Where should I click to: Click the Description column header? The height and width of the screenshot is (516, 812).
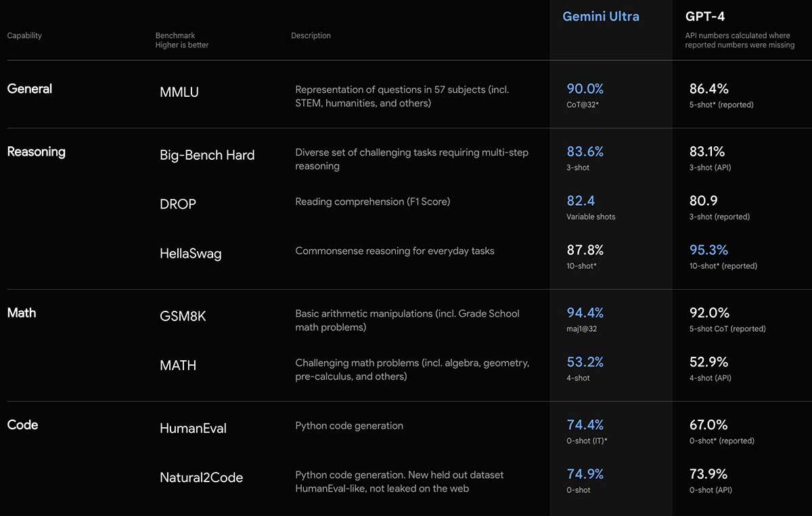pos(311,36)
